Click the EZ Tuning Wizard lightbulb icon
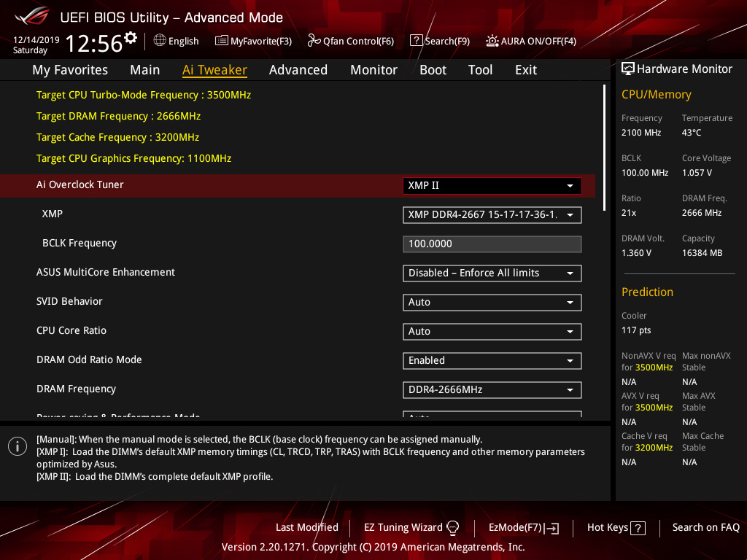 pos(452,527)
